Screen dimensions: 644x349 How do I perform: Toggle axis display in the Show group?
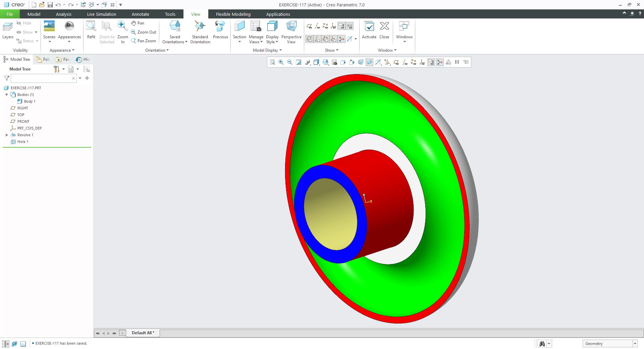click(317, 26)
